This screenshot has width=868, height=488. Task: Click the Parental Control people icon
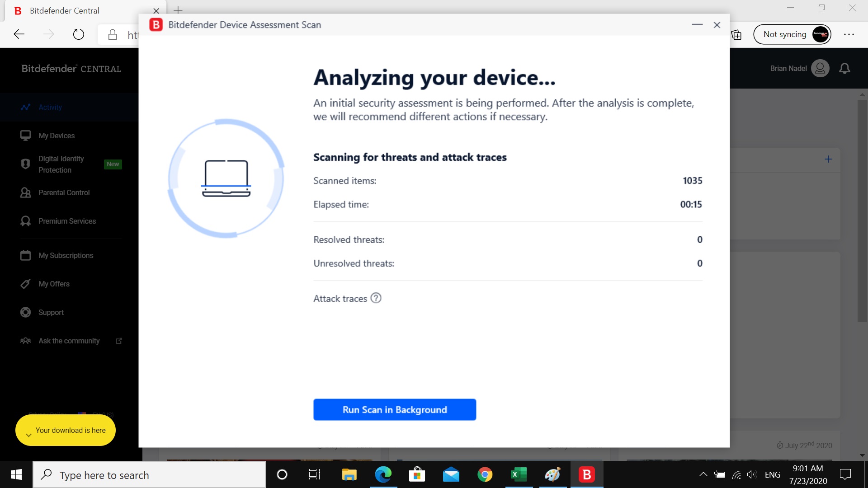point(25,192)
